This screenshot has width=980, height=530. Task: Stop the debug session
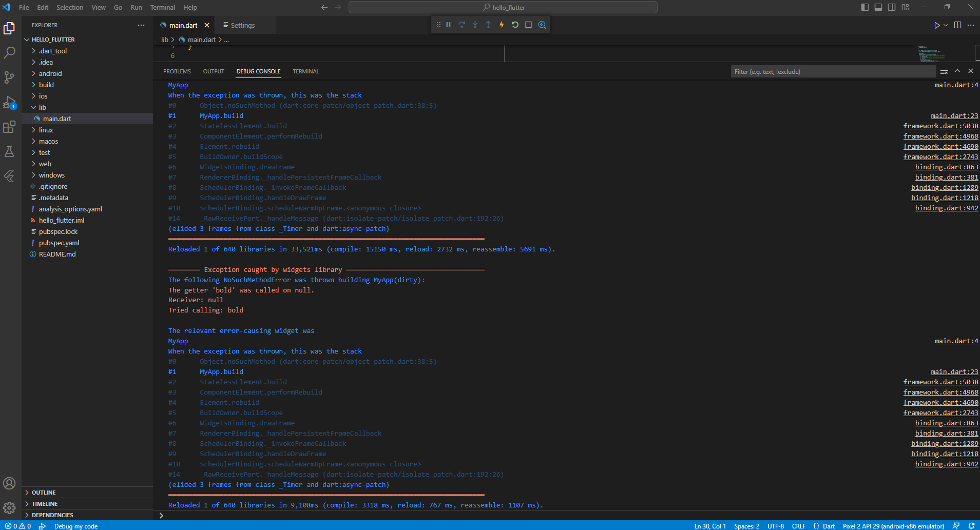(529, 25)
